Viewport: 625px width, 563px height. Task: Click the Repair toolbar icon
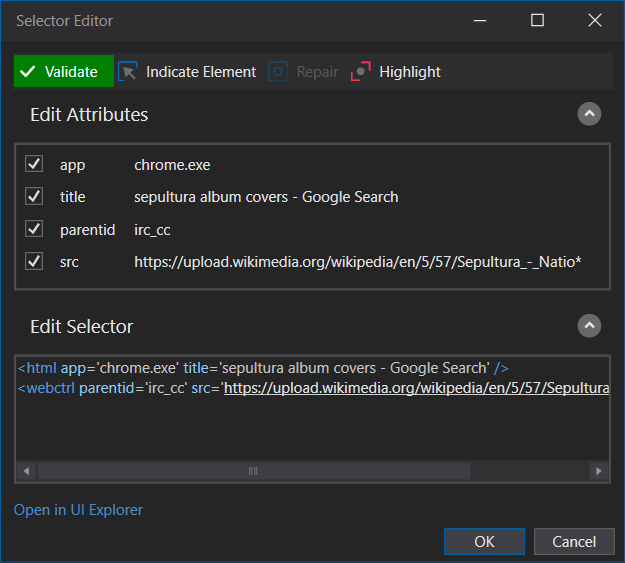278,72
